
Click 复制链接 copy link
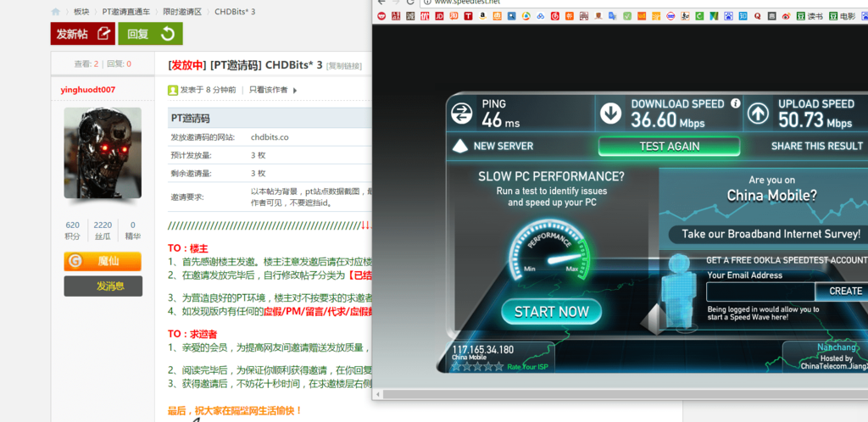click(344, 66)
